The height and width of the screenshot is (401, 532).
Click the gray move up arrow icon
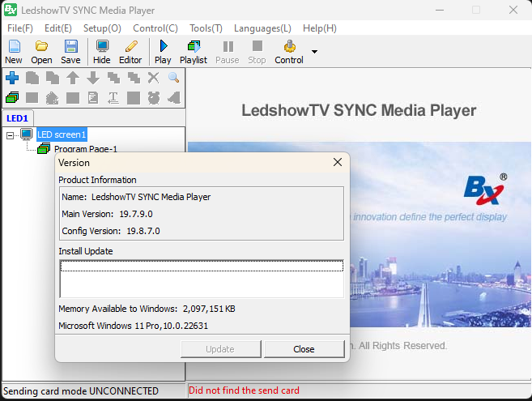[x=73, y=78]
